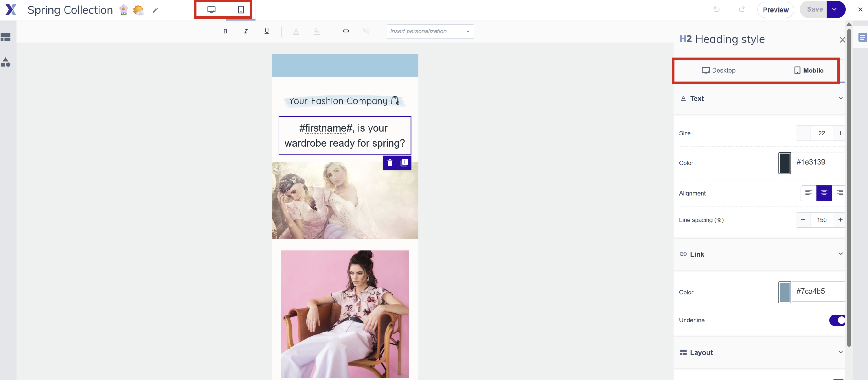Open Insert personalization dropdown

tap(430, 31)
